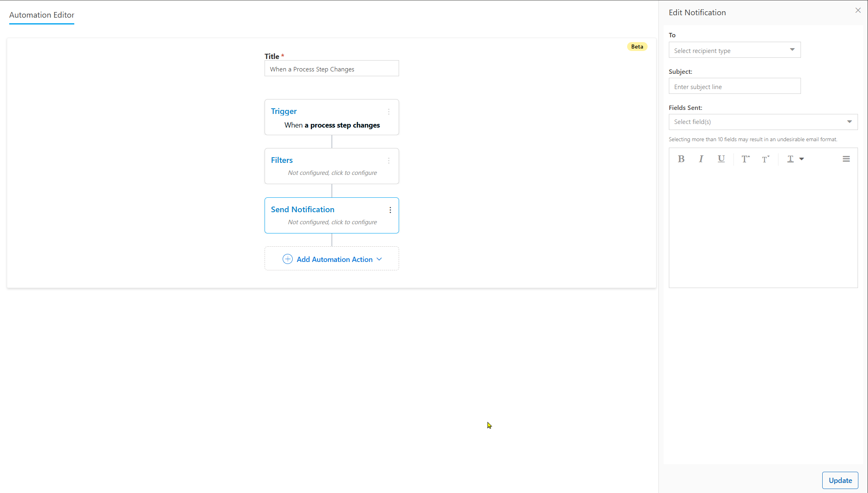
Task: Click 'When a process step changes' trigger text
Action: (332, 125)
